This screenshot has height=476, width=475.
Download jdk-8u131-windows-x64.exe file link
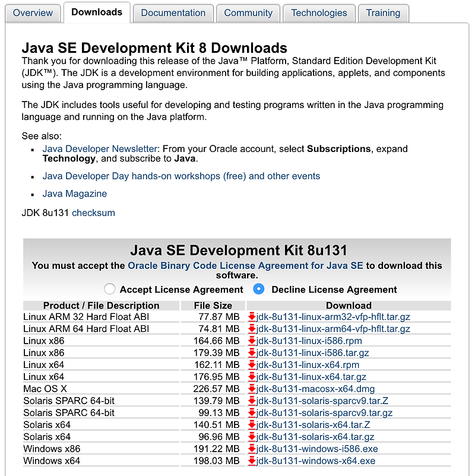click(x=316, y=461)
